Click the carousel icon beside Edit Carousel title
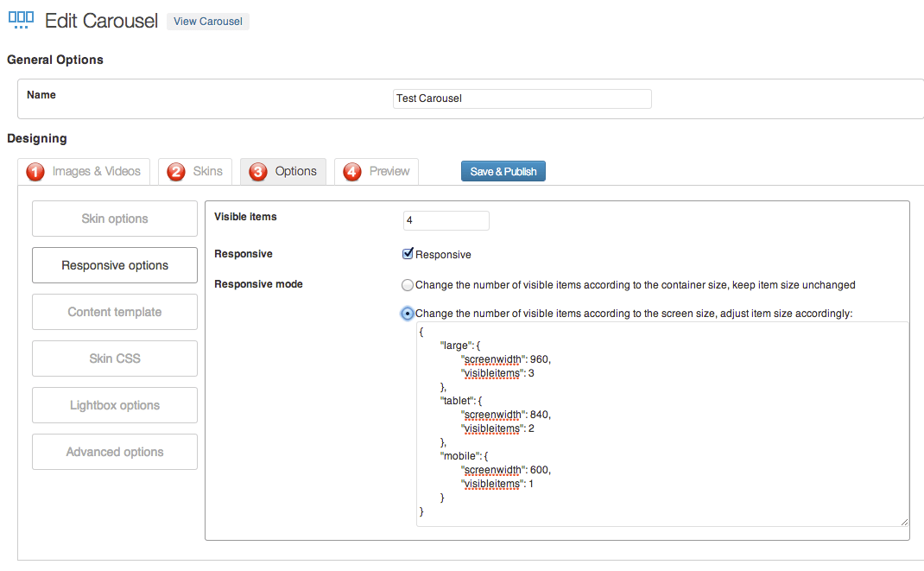924x571 pixels. point(20,19)
